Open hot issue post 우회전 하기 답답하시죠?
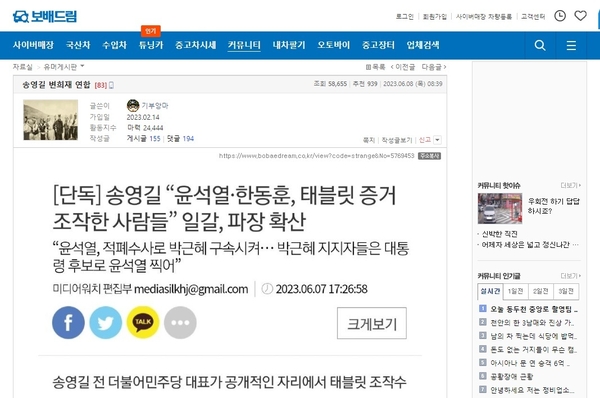 point(553,206)
